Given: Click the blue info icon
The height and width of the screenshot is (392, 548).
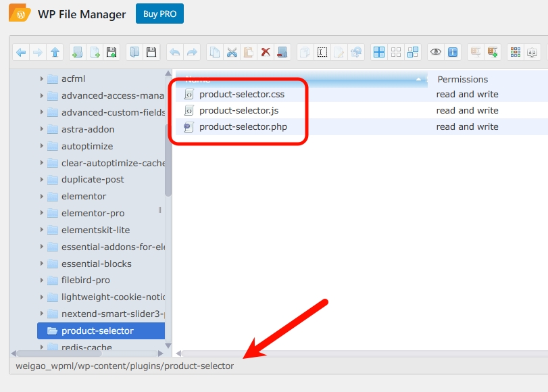Looking at the screenshot, I should coord(453,53).
